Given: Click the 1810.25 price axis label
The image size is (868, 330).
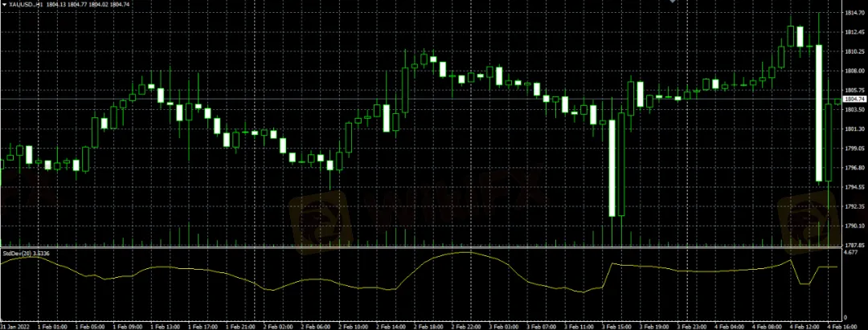Looking at the screenshot, I should pyautogui.click(x=854, y=52).
